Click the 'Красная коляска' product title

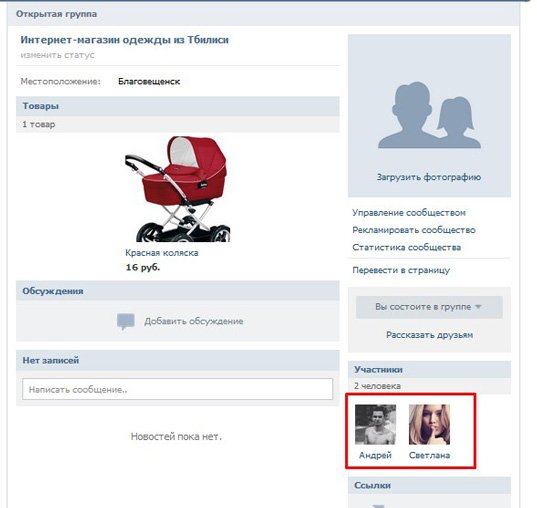pyautogui.click(x=162, y=253)
